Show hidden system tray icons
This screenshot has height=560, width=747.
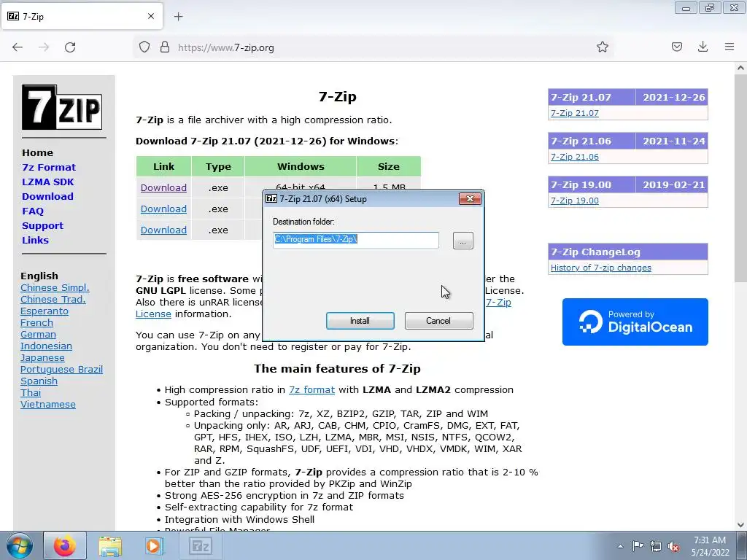[620, 546]
